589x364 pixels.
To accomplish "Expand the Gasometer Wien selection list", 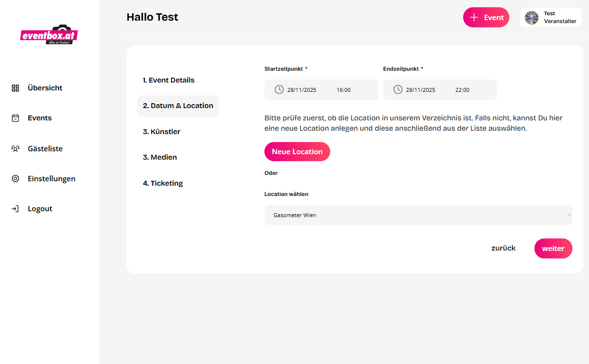I will pos(418,215).
